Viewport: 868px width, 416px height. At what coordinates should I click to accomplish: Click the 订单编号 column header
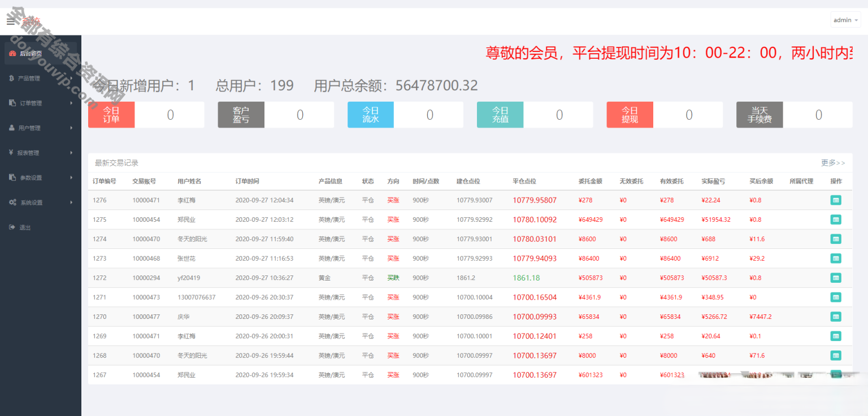pyautogui.click(x=105, y=181)
